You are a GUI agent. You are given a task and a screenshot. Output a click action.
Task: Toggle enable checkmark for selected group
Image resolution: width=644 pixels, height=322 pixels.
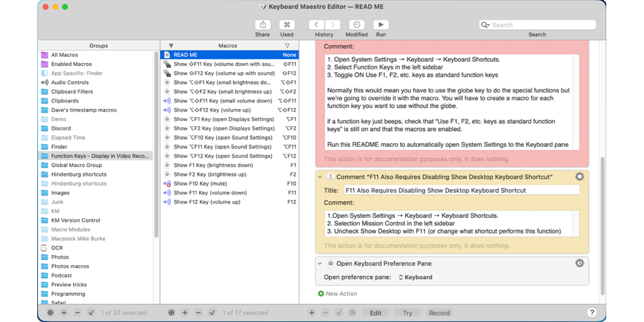[x=91, y=313]
